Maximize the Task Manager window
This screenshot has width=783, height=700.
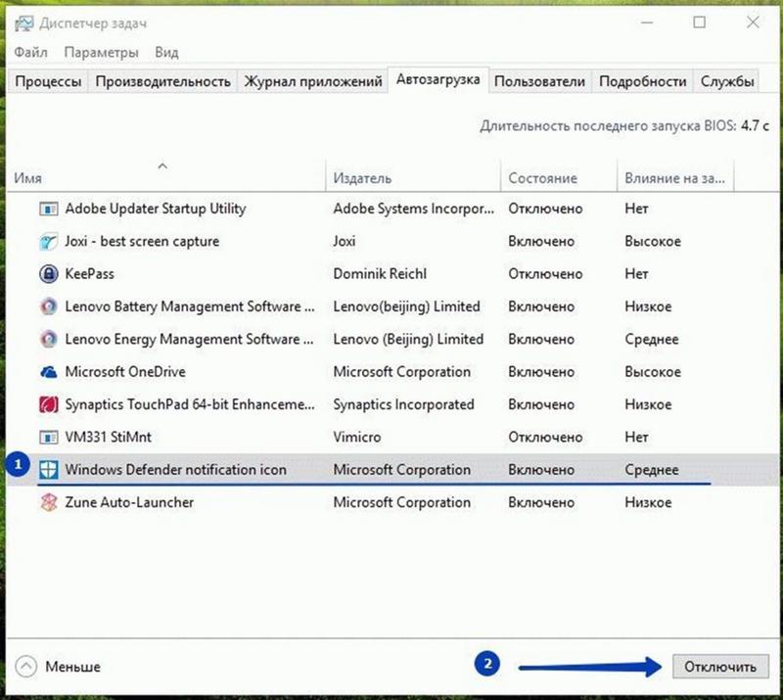click(700, 22)
